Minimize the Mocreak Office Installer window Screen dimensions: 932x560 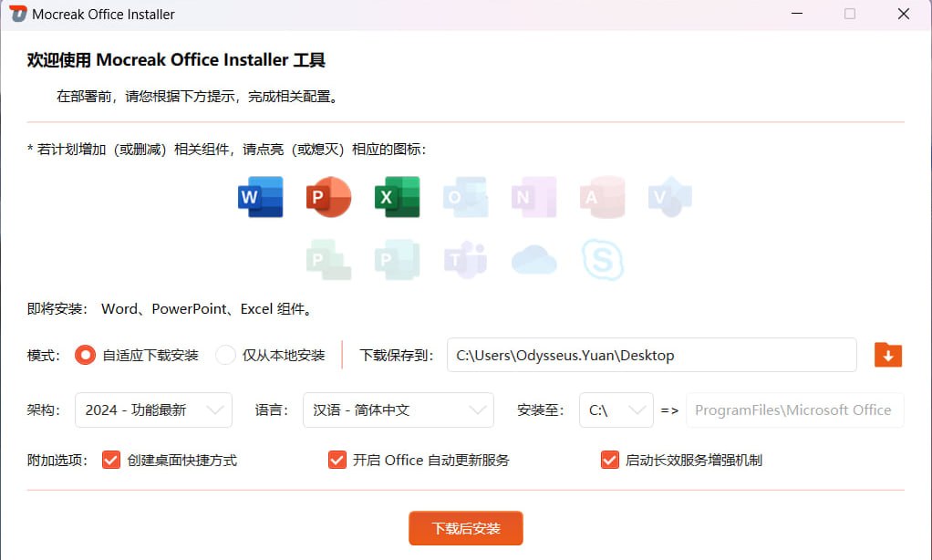(x=797, y=14)
